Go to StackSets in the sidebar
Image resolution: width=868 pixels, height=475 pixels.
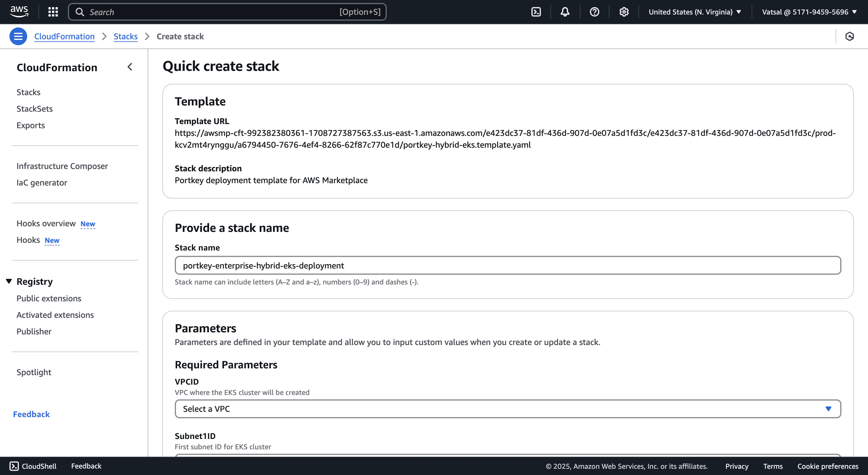point(35,108)
